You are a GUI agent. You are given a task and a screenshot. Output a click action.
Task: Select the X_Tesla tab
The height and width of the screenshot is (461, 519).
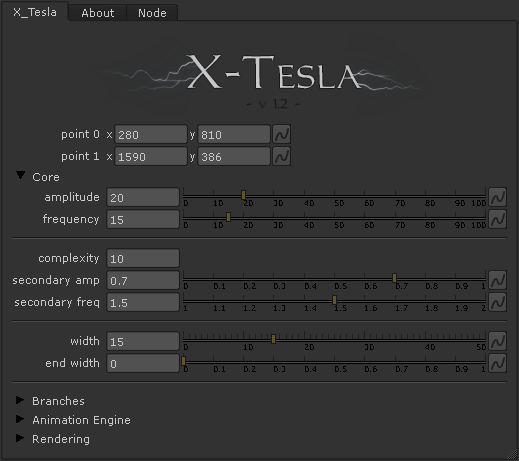(x=35, y=12)
